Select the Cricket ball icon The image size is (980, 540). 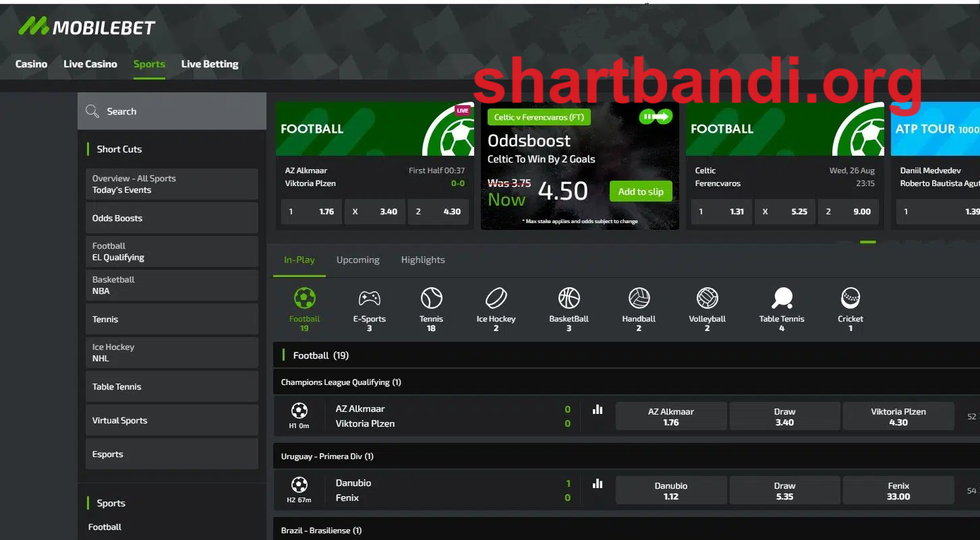coord(851,298)
